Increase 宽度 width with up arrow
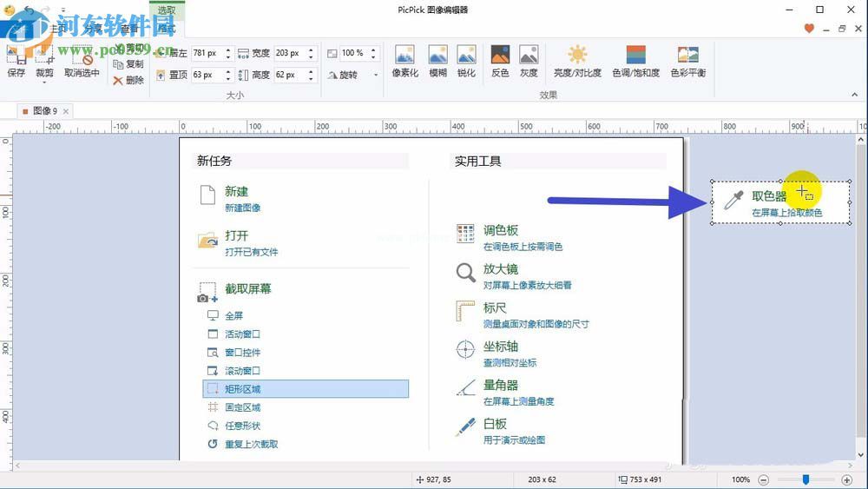 [311, 50]
